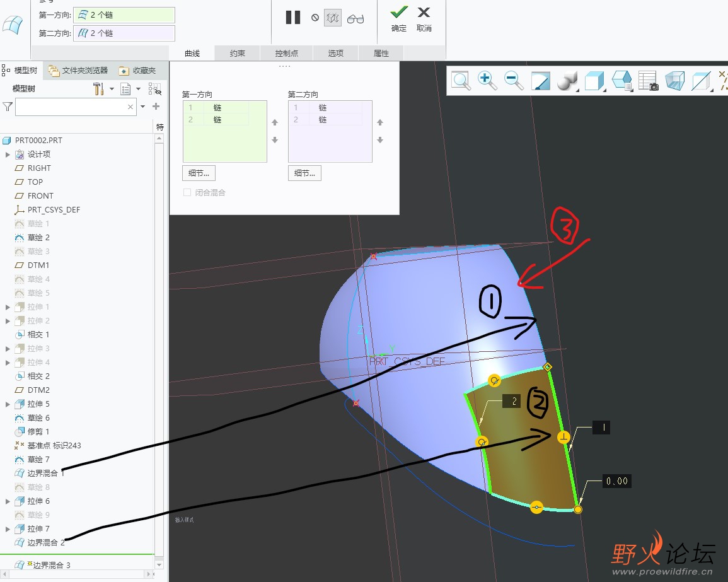728x582 pixels.
Task: Switch to the 约束 tab
Action: tap(237, 54)
